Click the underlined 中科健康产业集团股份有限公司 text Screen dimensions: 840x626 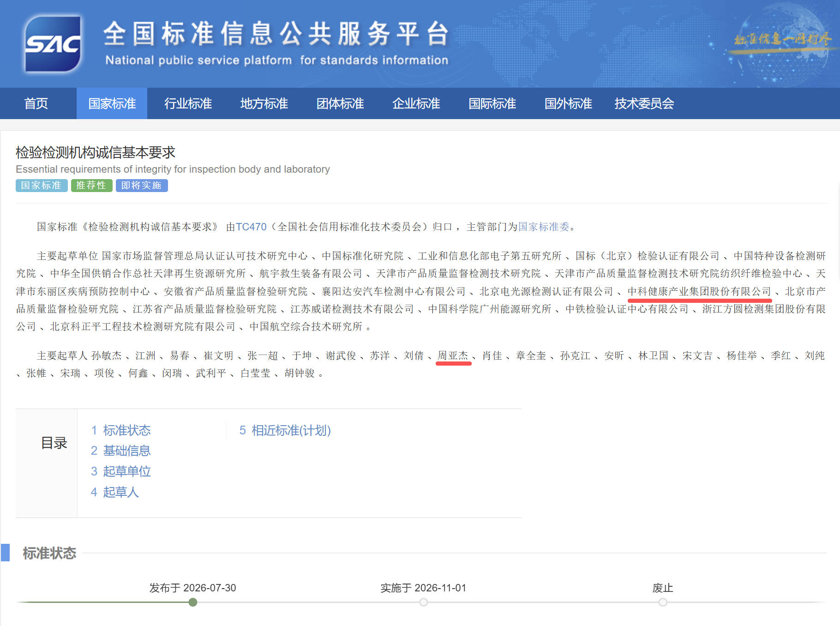tap(699, 291)
